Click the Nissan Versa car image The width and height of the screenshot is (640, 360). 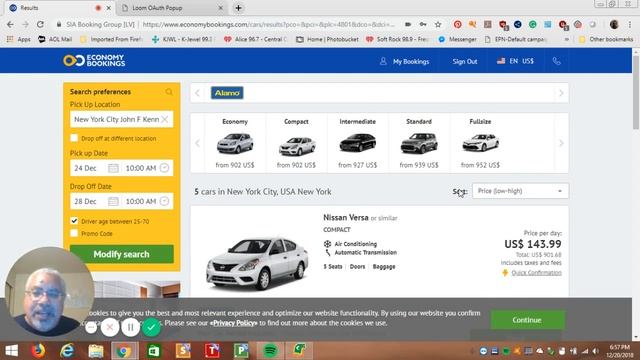tap(256, 263)
